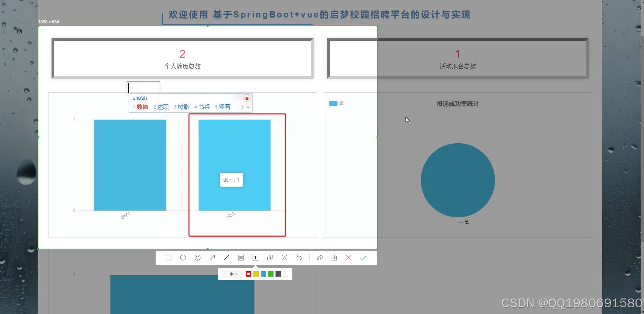Click the download screenshot icon
This screenshot has height=314, width=644.
tap(334, 257)
